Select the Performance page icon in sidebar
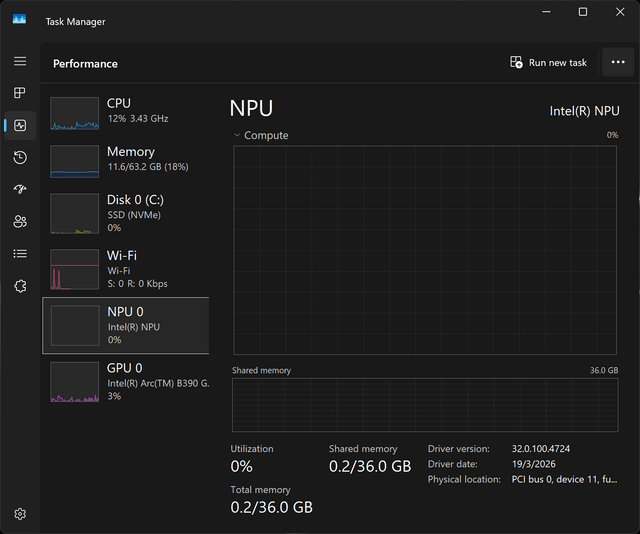 (x=20, y=125)
